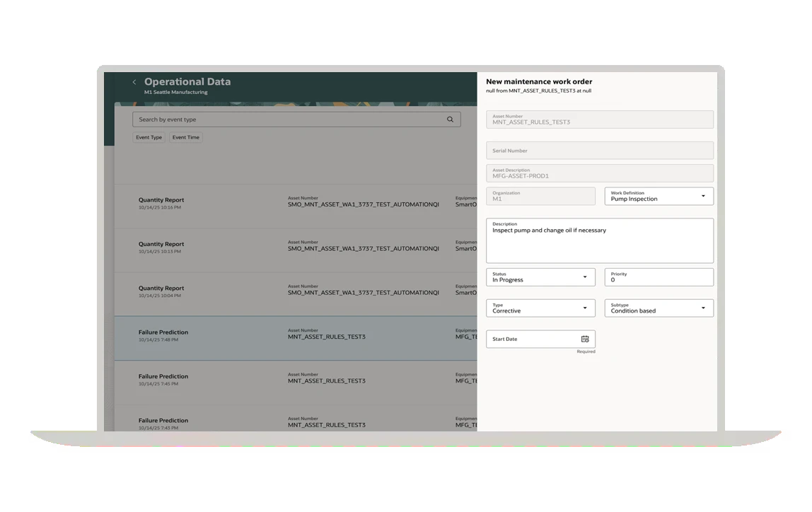Open the Subtype dropdown showing Condition based
Image resolution: width=812 pixels, height=512 pixels.
click(702, 308)
